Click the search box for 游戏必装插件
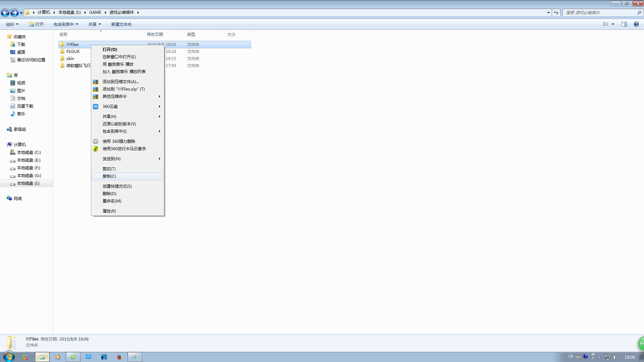644x362 pixels. pyautogui.click(x=600, y=12)
